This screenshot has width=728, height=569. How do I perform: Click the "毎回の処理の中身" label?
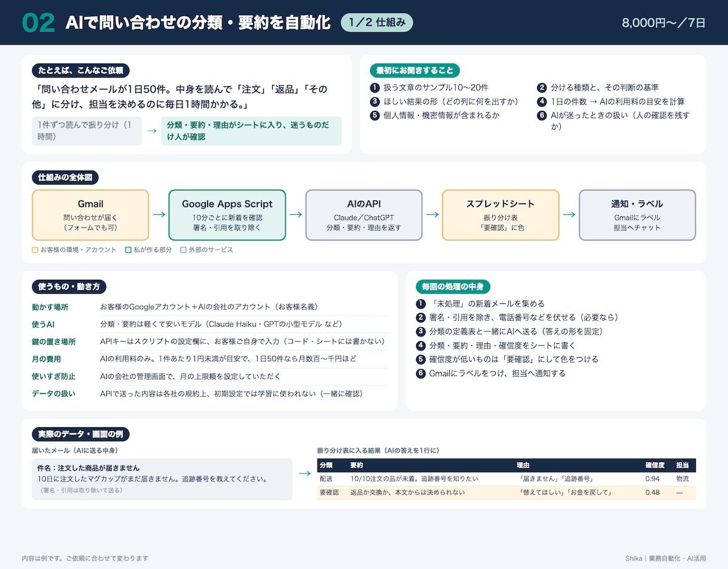pyautogui.click(x=453, y=287)
